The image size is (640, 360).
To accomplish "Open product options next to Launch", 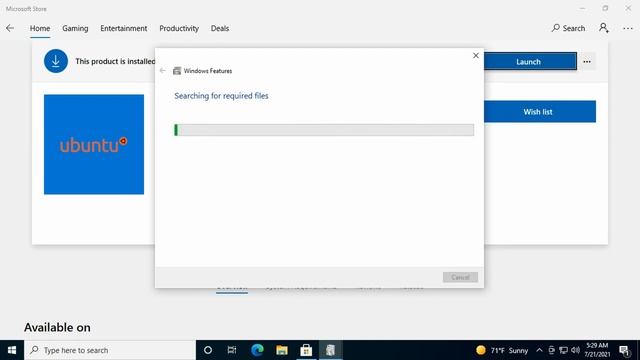I will click(x=587, y=62).
